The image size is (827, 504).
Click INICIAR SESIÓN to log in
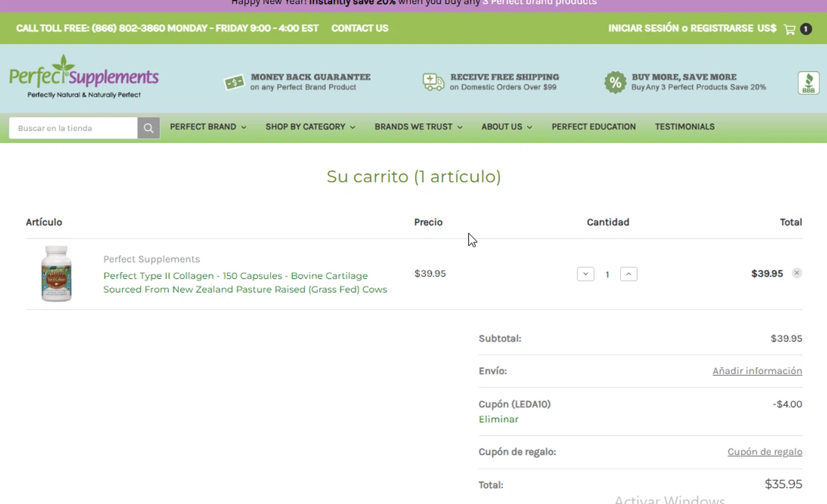643,28
